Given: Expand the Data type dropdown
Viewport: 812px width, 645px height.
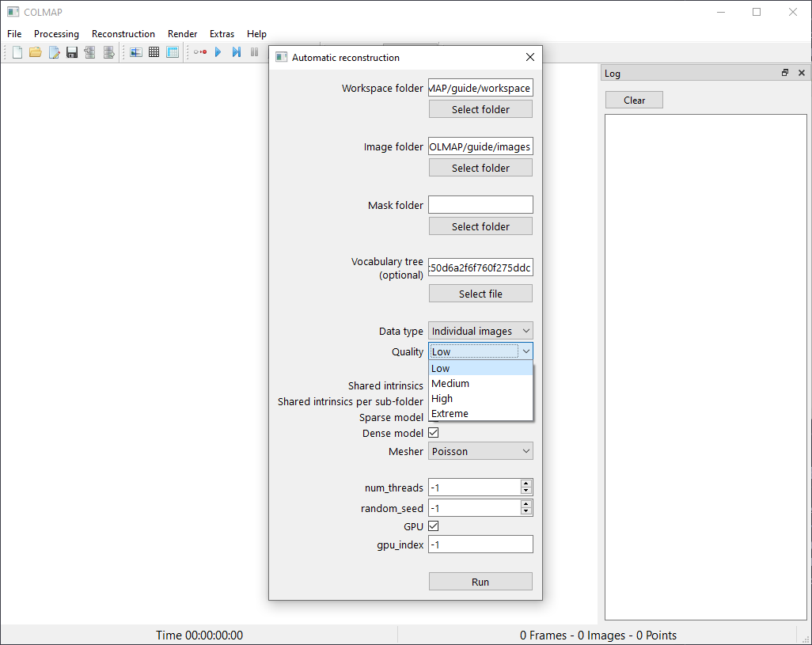Looking at the screenshot, I should (x=480, y=331).
